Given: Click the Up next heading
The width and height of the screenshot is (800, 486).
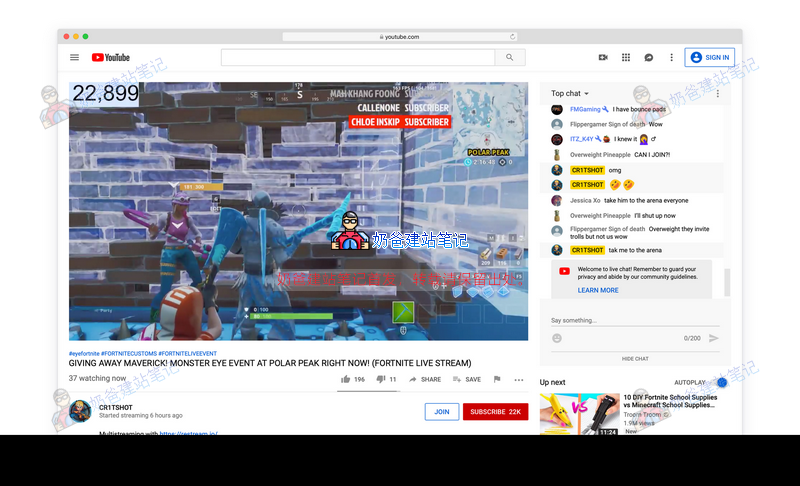Looking at the screenshot, I should [x=553, y=382].
